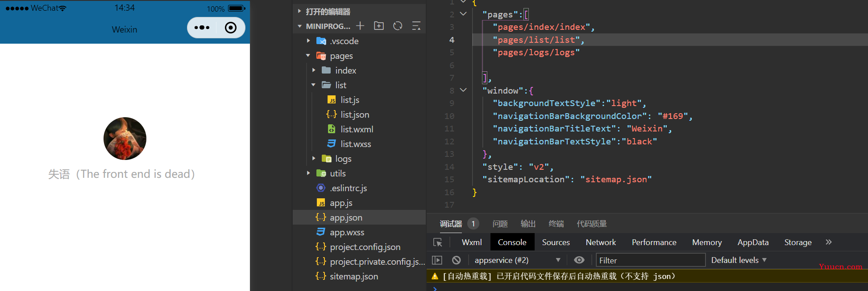Open the Storage devtools tab
The height and width of the screenshot is (291, 868).
(798, 242)
